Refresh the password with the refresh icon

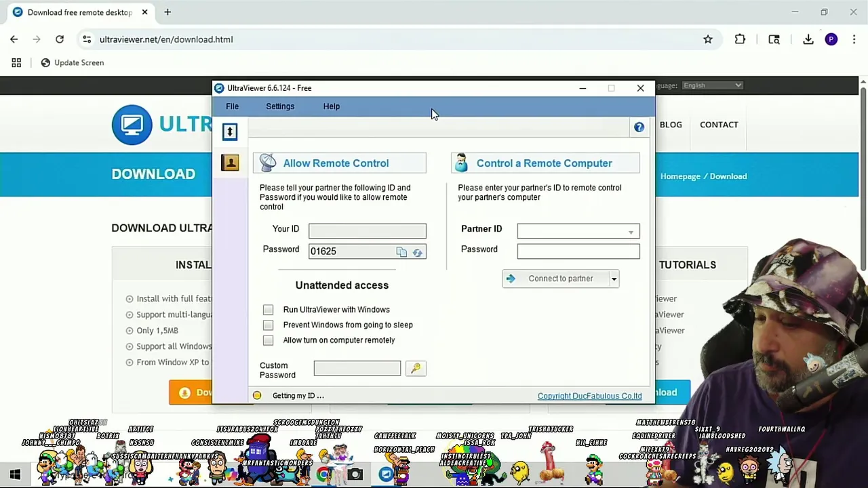(417, 252)
